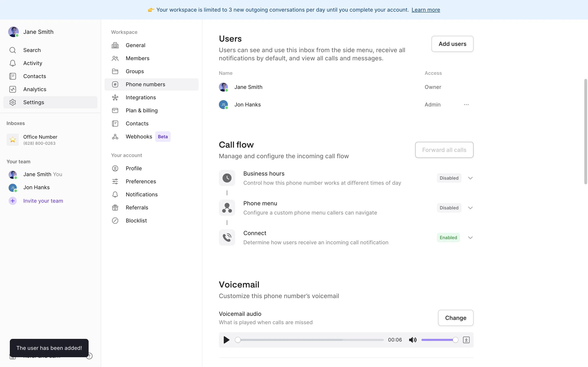Click the Office Number star inbox icon
Viewport: 588px width, 367px height.
[x=13, y=140]
